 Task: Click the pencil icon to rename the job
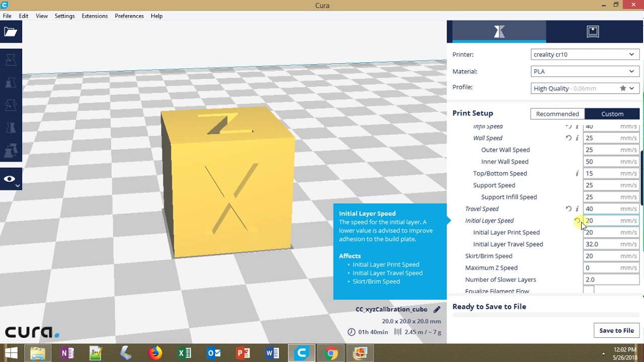tap(437, 309)
